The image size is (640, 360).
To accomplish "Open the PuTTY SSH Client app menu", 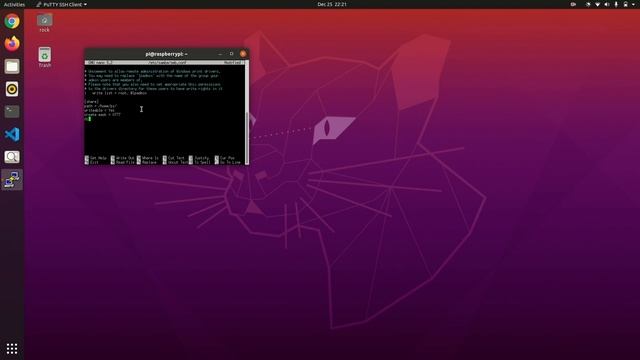I will point(61,4).
